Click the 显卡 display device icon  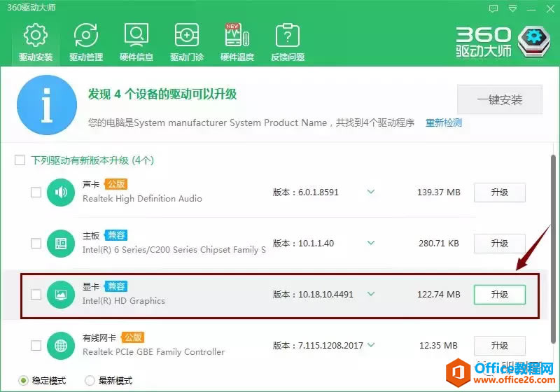(61, 295)
